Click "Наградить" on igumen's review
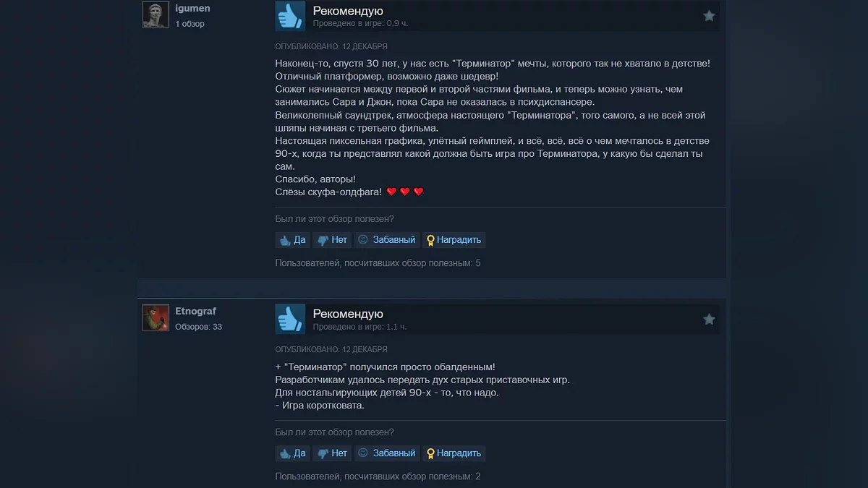Viewport: 868px width, 488px height. [454, 240]
